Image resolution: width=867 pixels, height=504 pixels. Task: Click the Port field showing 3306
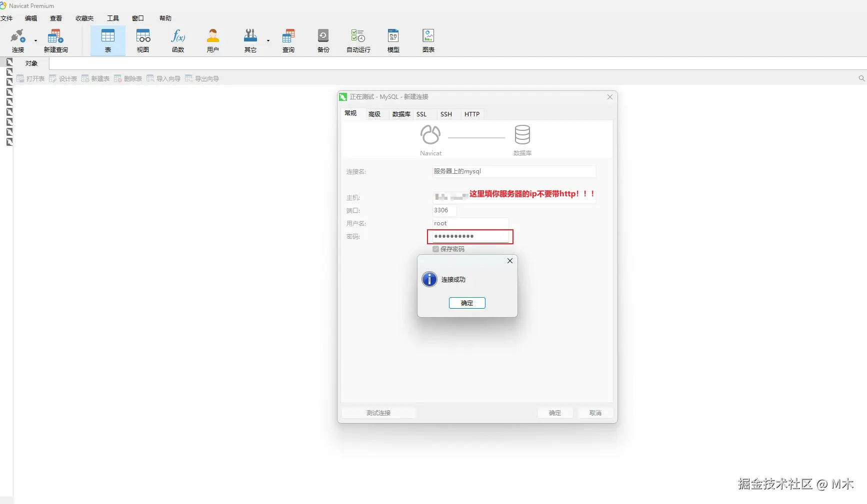(x=444, y=210)
